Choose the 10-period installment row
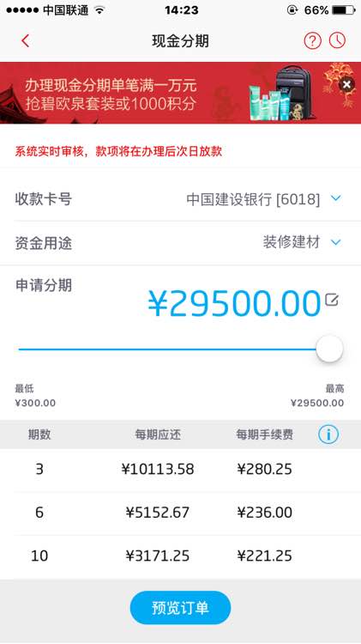The image size is (361, 644). (x=180, y=556)
